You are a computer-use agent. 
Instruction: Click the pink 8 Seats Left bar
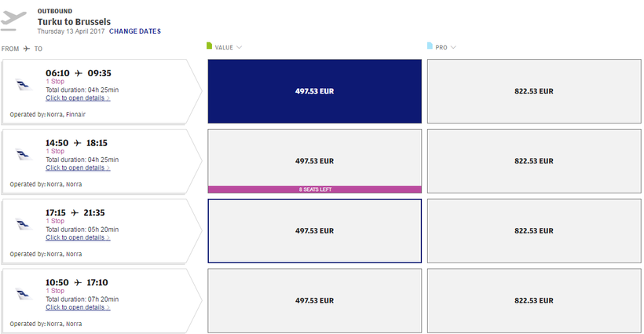[x=314, y=189]
